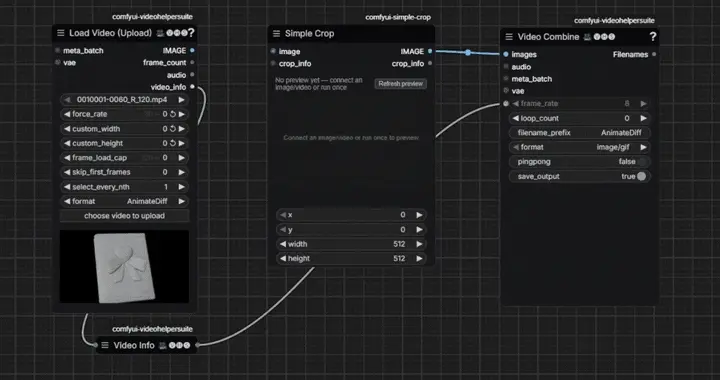Switch Video Combine format to previous option

point(516,147)
